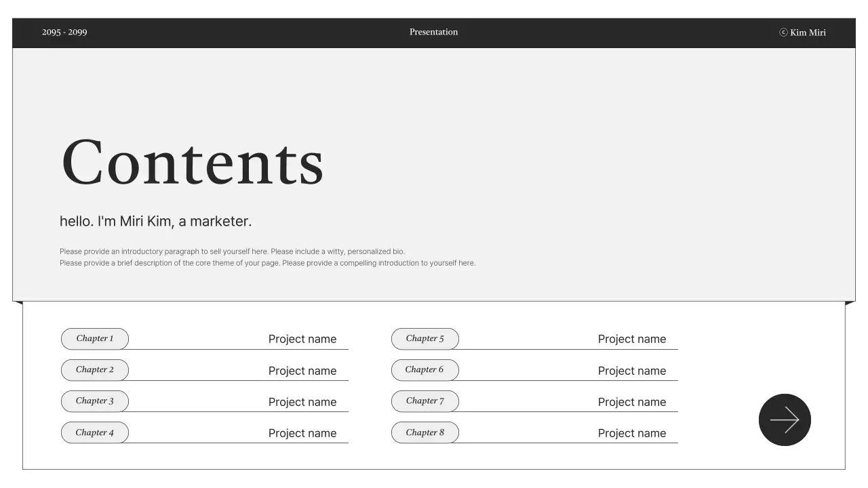Go to the Chapter 3 pill
Image resolution: width=868 pixels, height=488 pixels.
click(95, 401)
